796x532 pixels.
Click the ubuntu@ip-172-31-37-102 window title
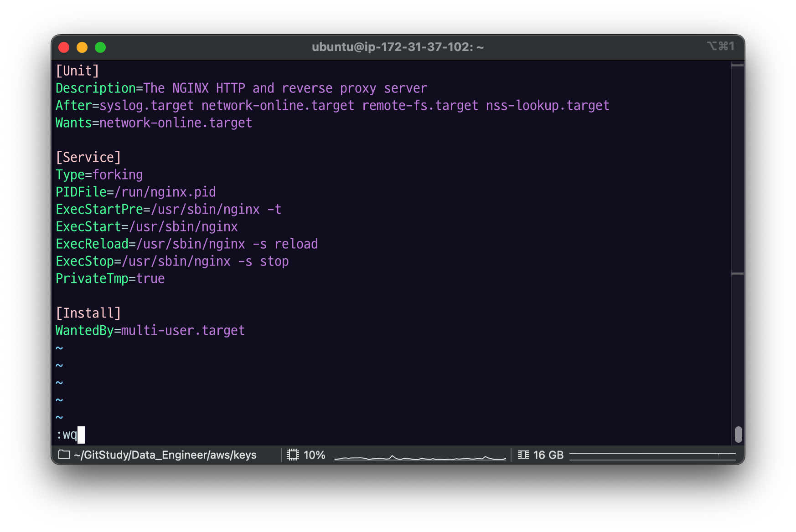point(398,46)
